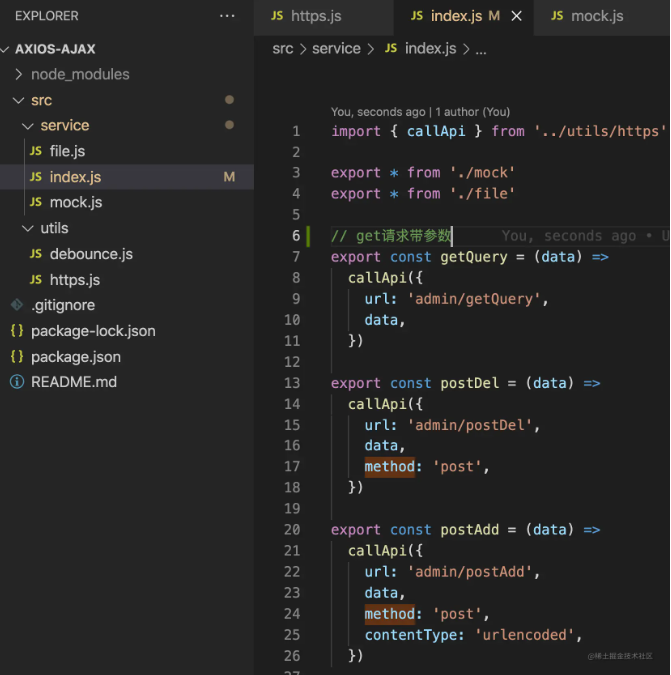The width and height of the screenshot is (671, 675).
Task: Open the 'You, seconds ago | 1 author' CodeLens
Action: pyautogui.click(x=421, y=112)
